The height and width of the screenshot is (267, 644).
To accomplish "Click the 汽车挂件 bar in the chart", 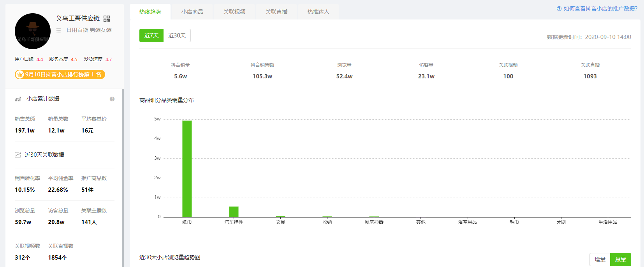I will coord(234,212).
